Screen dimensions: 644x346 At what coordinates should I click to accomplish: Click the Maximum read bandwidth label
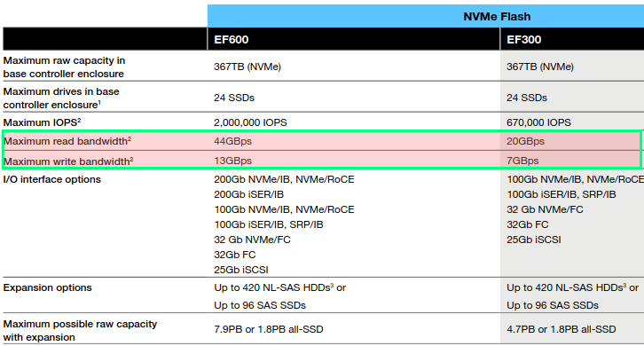(67, 141)
